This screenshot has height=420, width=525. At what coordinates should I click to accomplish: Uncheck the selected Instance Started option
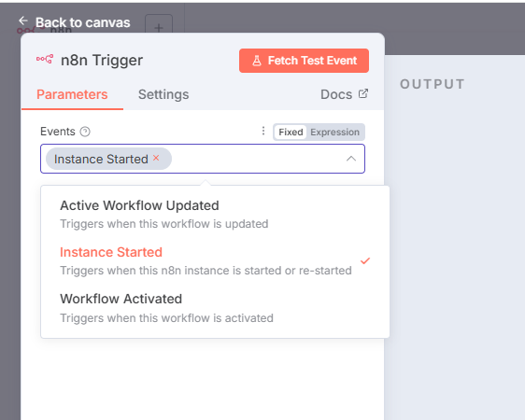(x=215, y=261)
